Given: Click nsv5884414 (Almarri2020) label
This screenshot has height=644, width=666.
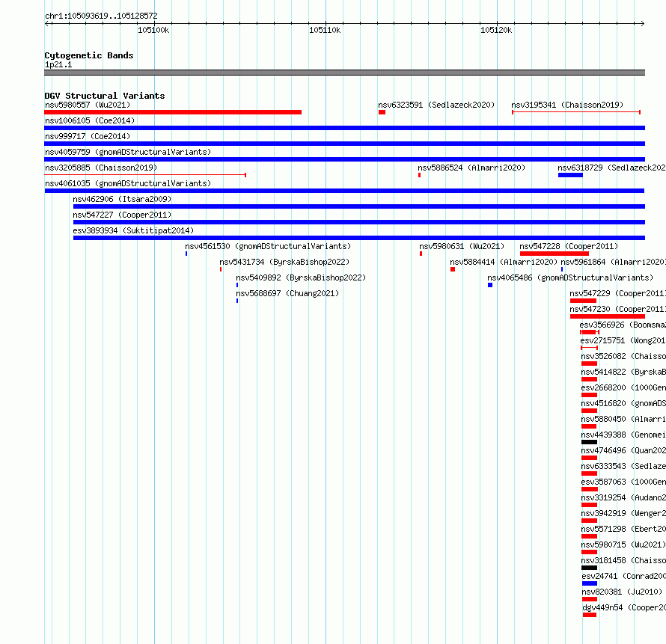Looking at the screenshot, I should coord(504,262).
